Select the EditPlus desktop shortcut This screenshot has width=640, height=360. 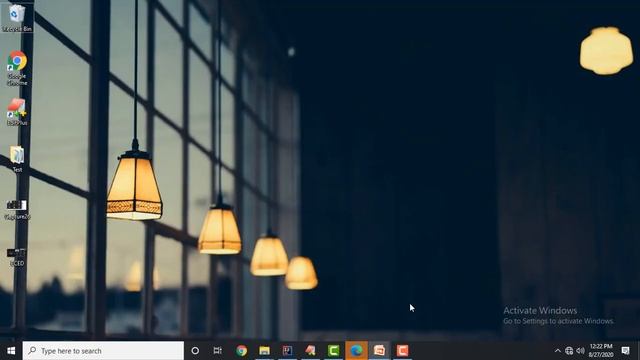[x=17, y=112]
